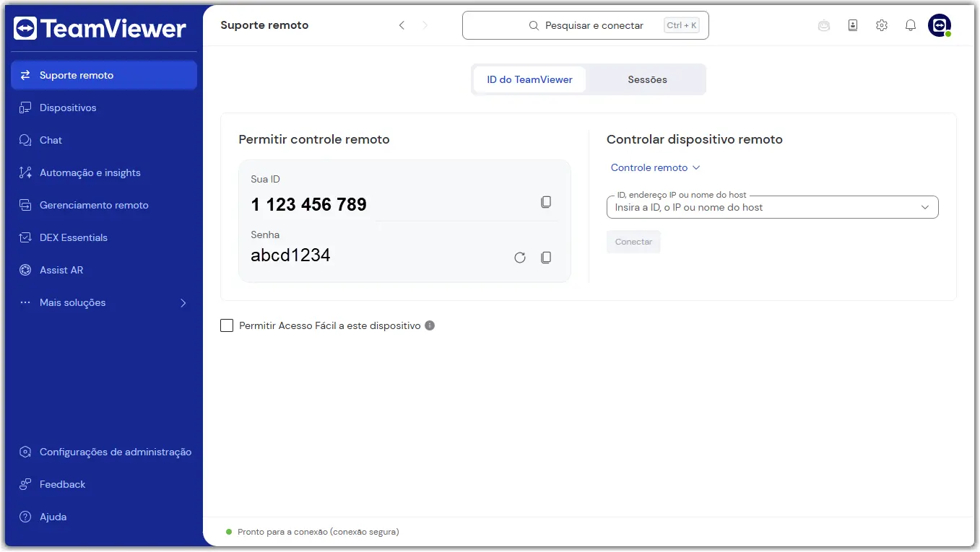Switch to Sessões tab
980x552 pixels.
[x=647, y=79]
